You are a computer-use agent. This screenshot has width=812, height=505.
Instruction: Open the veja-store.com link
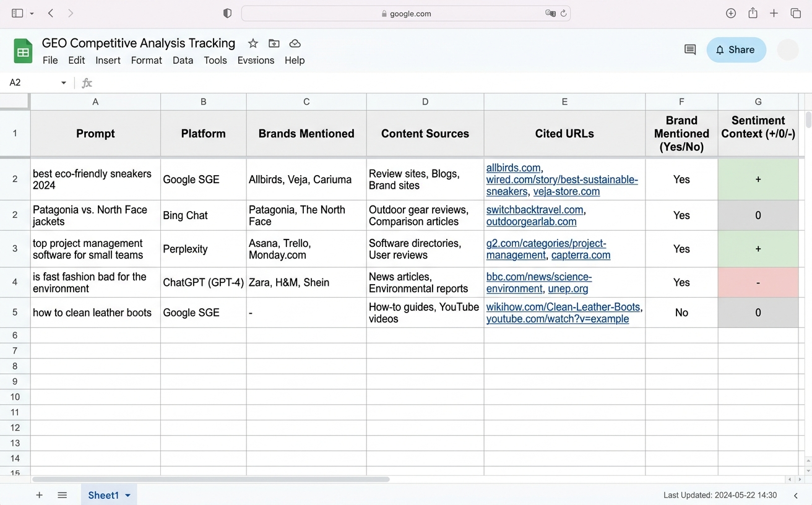[x=566, y=191]
